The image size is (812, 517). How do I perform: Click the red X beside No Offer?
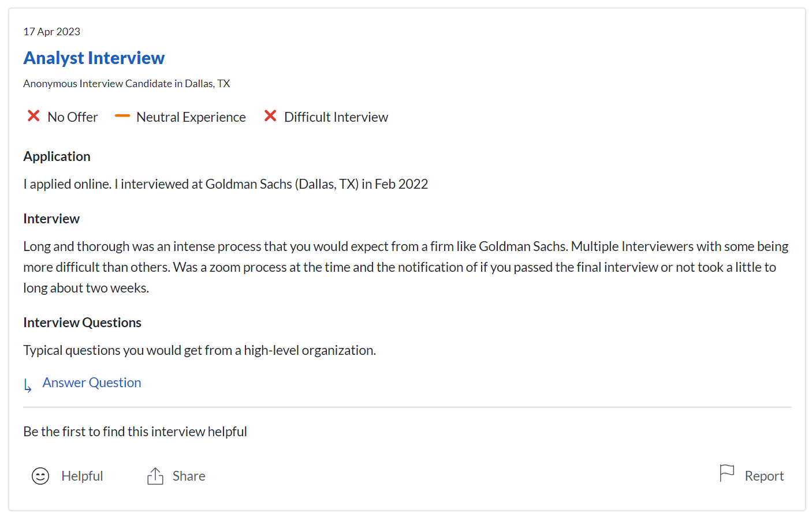(x=33, y=117)
